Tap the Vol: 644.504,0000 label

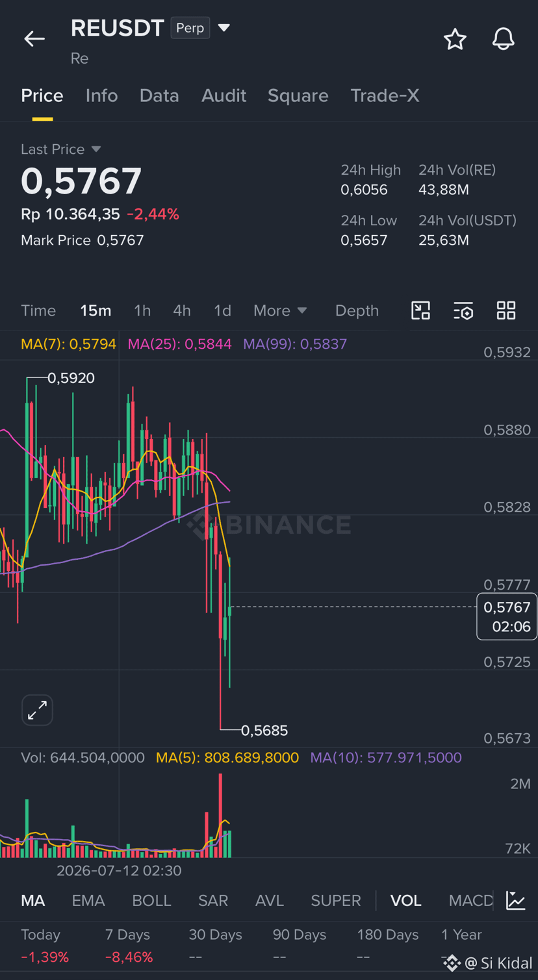83,758
